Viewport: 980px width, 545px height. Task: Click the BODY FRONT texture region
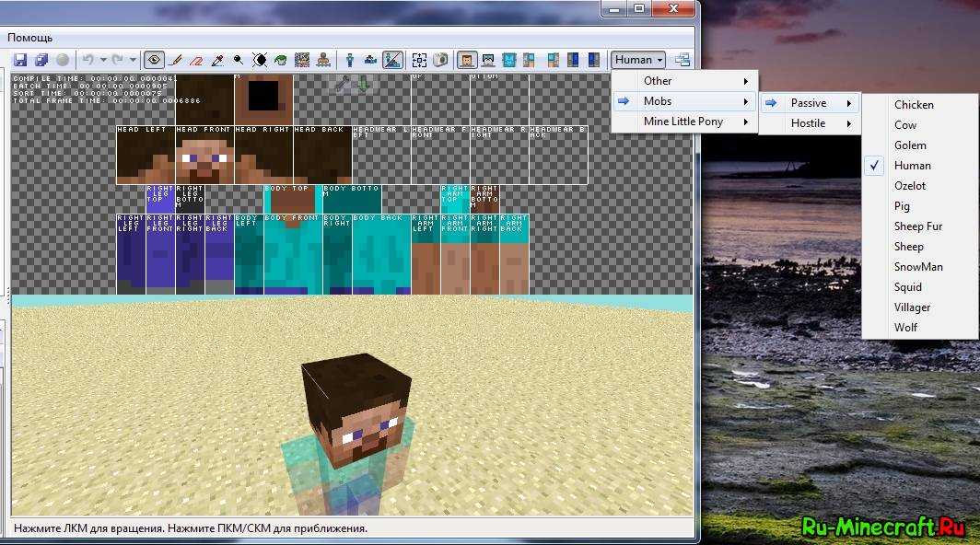[x=293, y=254]
